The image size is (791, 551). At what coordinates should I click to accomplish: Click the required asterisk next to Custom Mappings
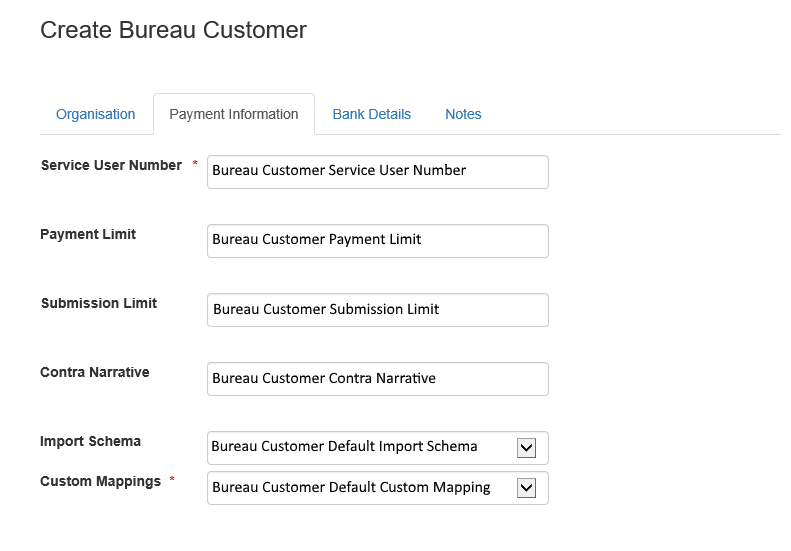point(172,481)
